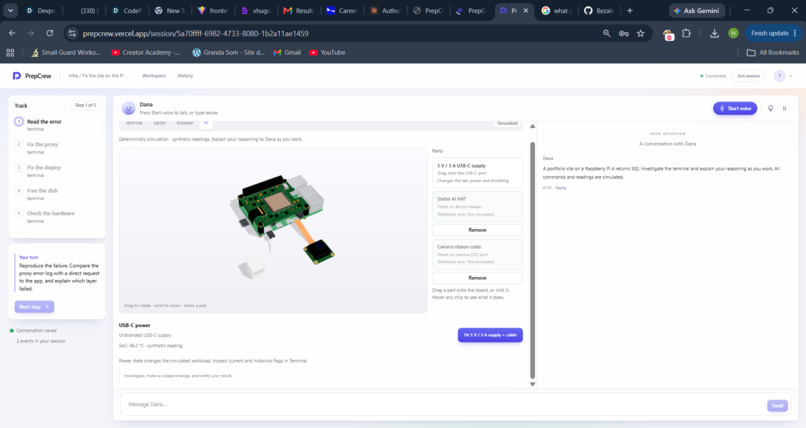Open a new browser tab
The width and height of the screenshot is (806, 428).
pyautogui.click(x=630, y=10)
